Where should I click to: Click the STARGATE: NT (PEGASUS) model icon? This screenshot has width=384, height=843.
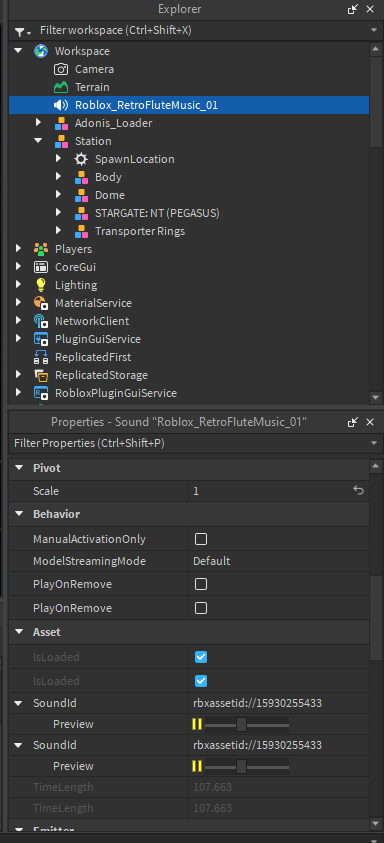point(81,213)
